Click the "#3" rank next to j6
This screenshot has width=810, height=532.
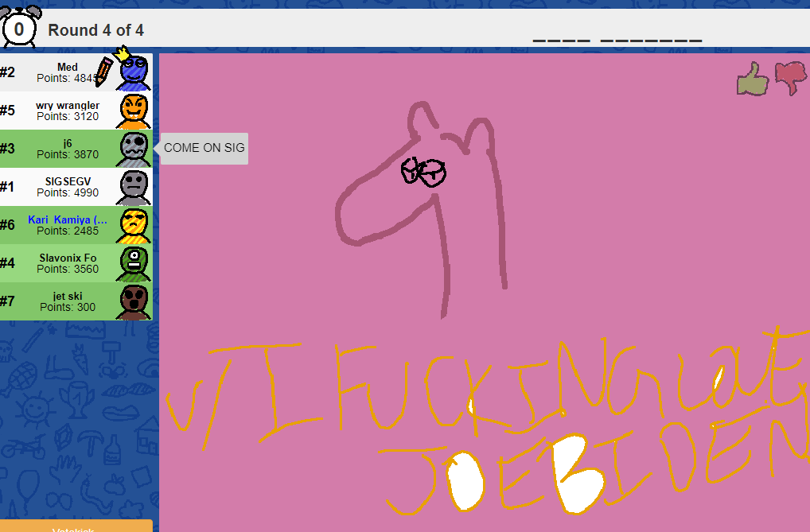7,149
